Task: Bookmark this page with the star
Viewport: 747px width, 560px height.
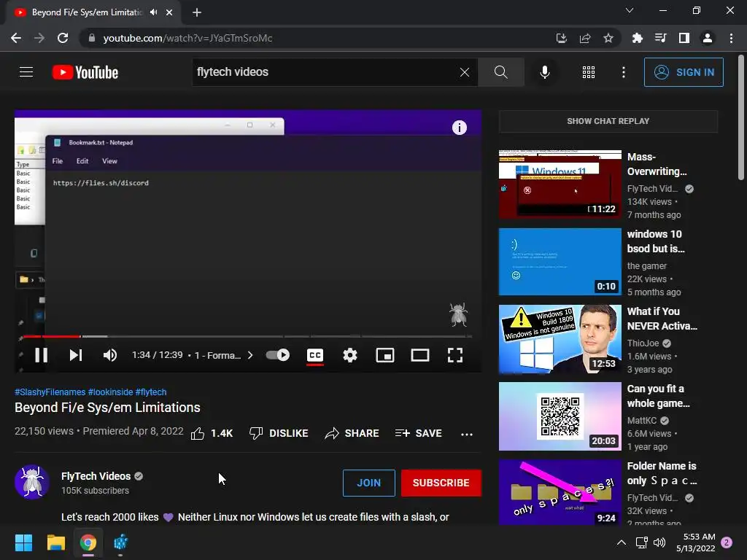Action: click(x=608, y=38)
